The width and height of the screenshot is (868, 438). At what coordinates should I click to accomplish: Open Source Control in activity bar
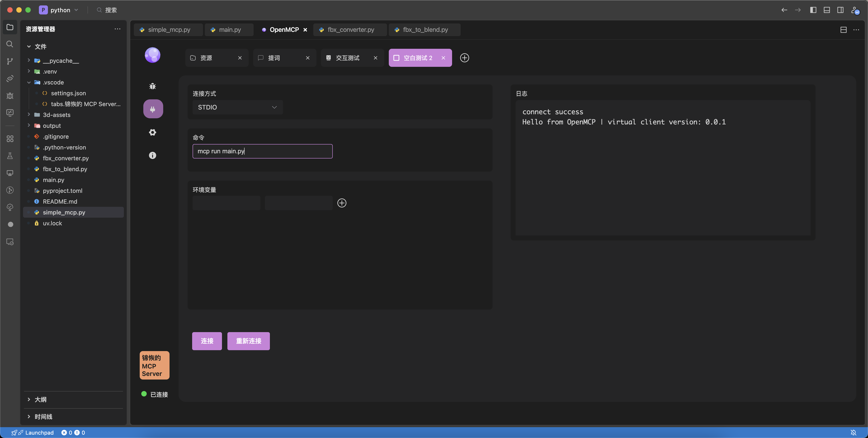(x=10, y=61)
